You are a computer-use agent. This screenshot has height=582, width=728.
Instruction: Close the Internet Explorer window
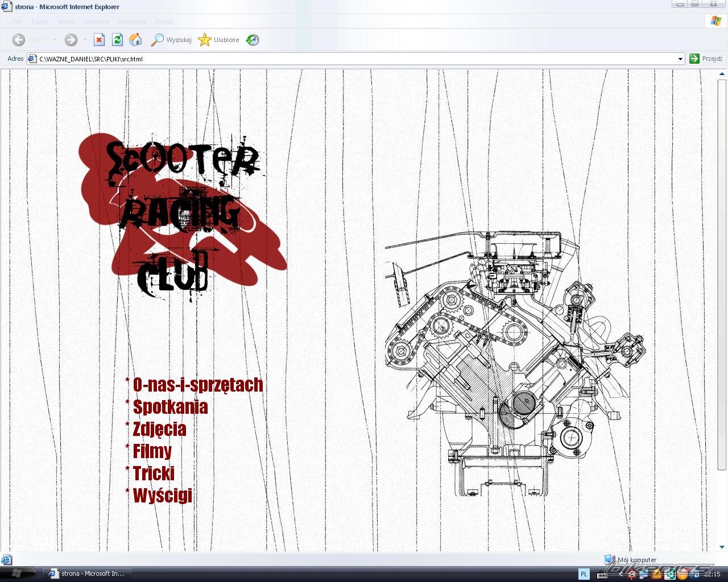coord(713,4)
